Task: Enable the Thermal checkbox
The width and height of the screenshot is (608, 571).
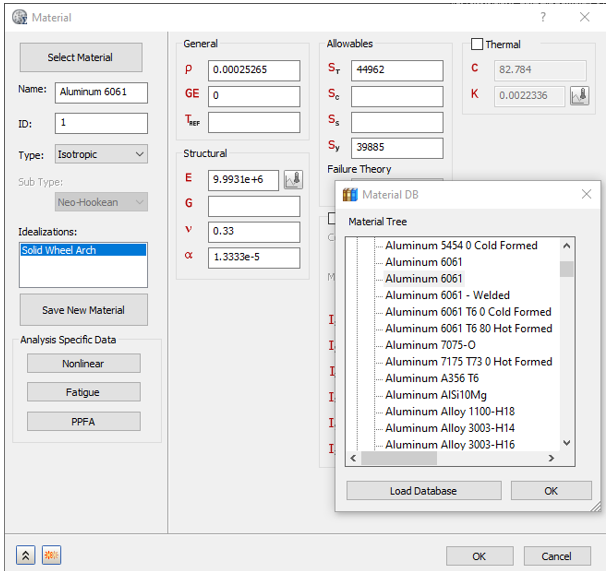Action: pyautogui.click(x=477, y=44)
